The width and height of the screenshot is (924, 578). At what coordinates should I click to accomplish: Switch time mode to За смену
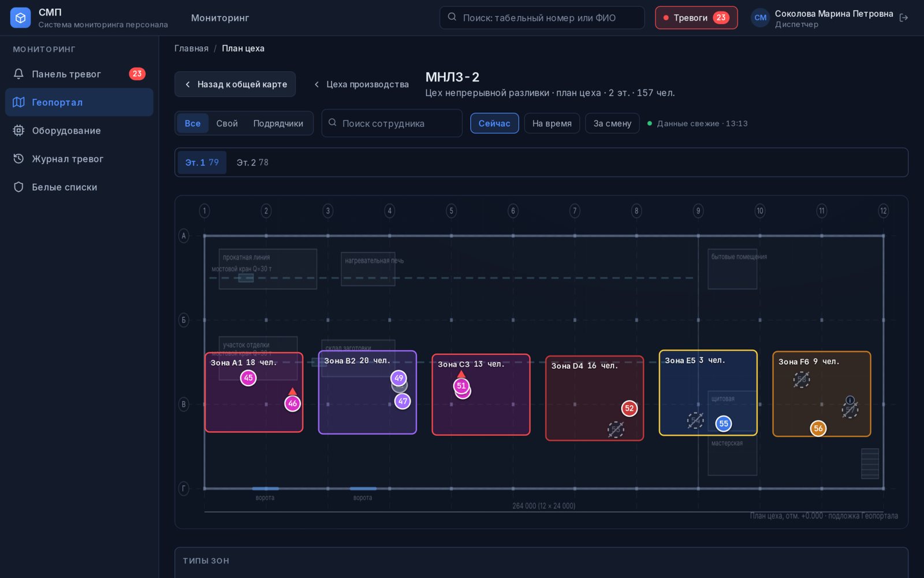pos(612,124)
